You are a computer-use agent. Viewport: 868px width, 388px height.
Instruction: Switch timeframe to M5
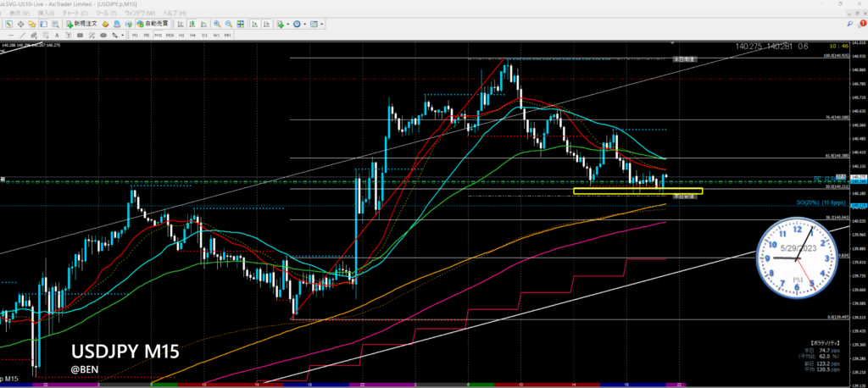(146, 36)
